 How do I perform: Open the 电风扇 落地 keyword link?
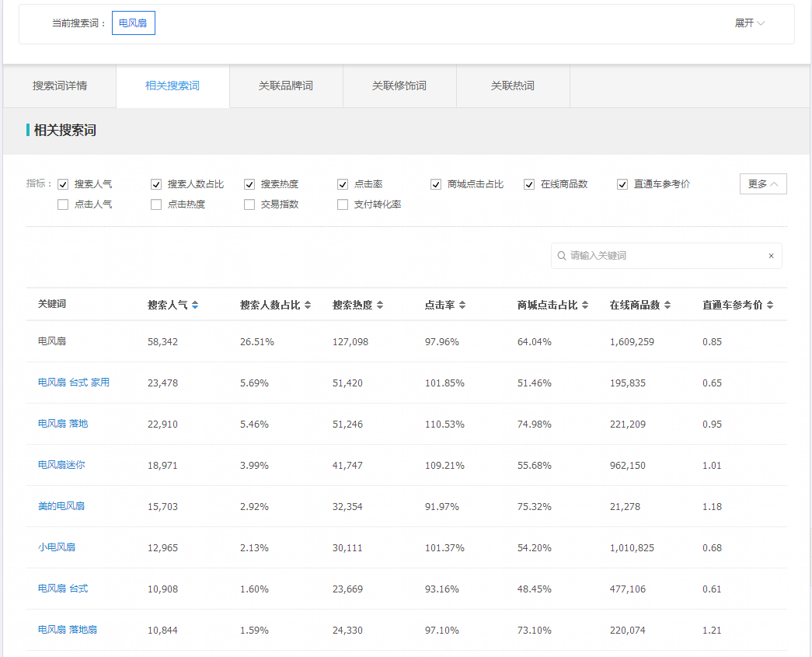[x=63, y=424]
